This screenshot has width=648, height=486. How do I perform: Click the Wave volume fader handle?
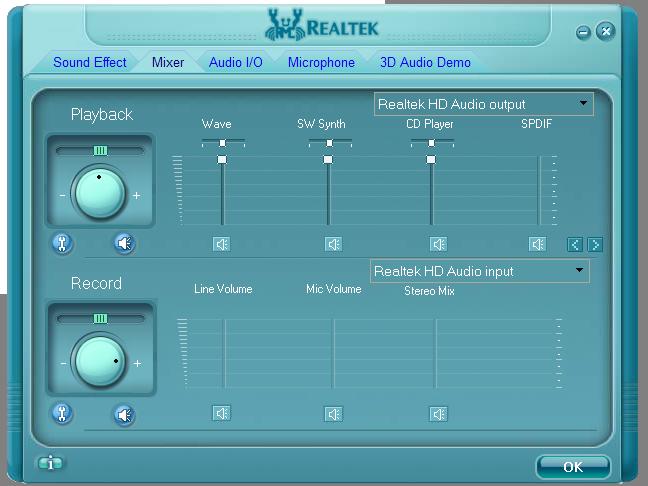coord(222,160)
